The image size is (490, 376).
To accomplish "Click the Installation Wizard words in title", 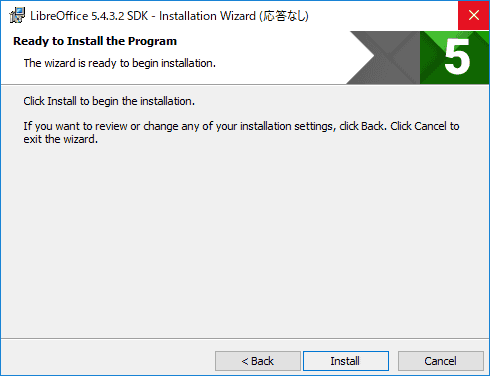I will click(207, 16).
